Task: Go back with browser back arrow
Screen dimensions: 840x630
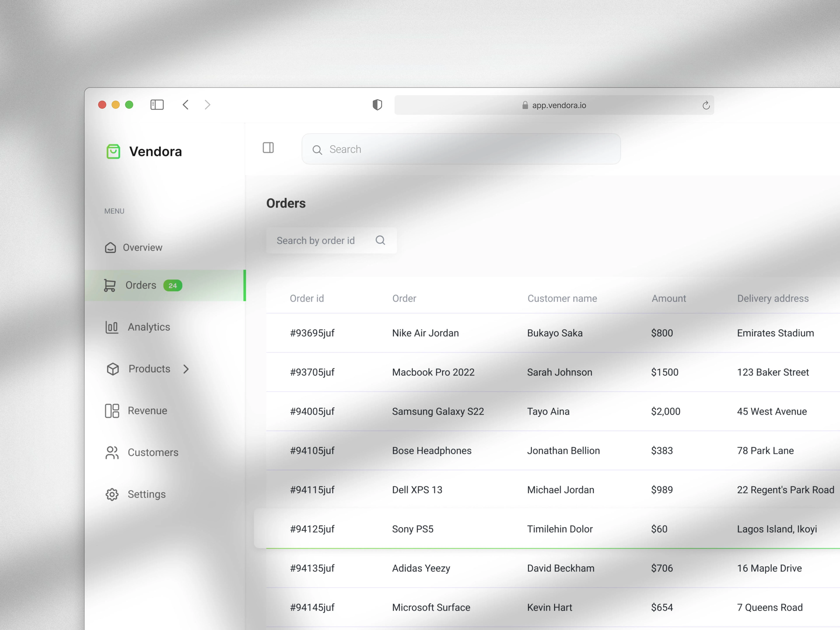Action: click(186, 105)
